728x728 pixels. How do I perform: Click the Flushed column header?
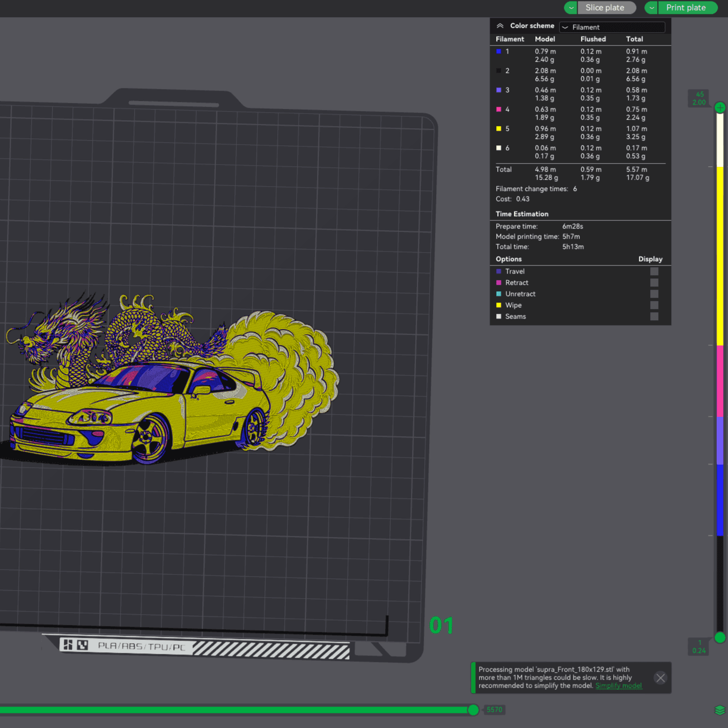coord(593,39)
